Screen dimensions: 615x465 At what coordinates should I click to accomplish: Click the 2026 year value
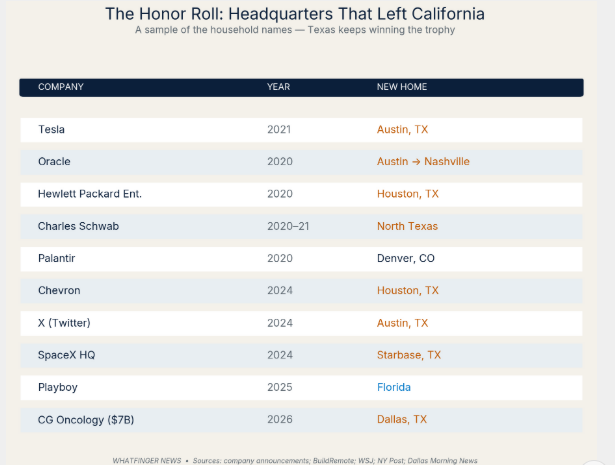coord(280,420)
